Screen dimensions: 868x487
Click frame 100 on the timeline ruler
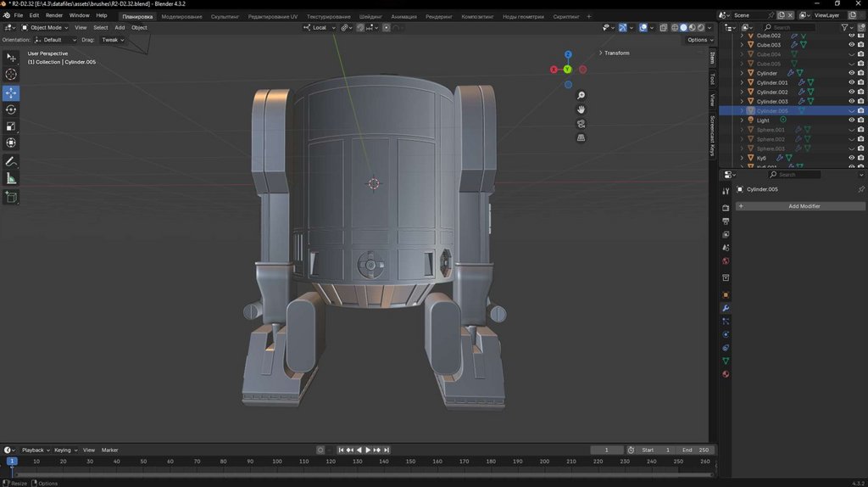(277, 462)
